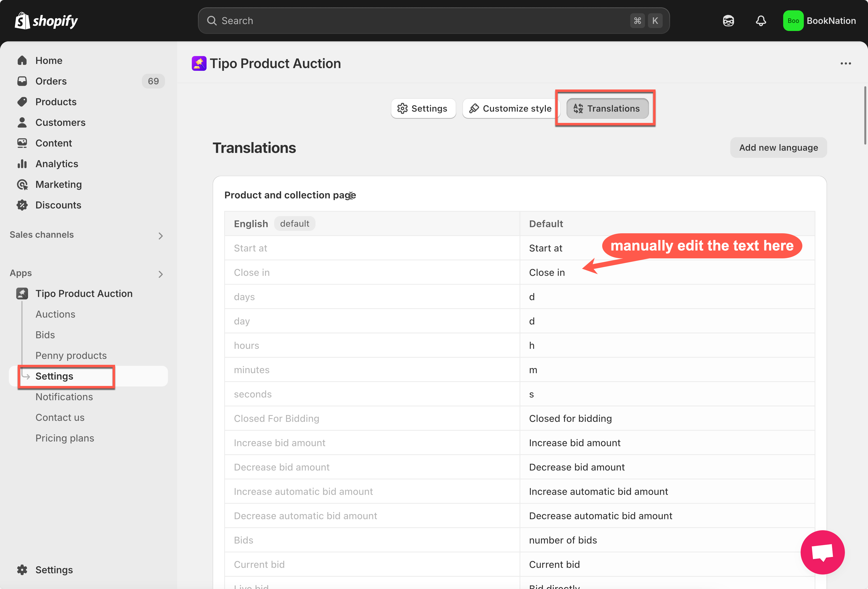
Task: Go to Analytics in sidebar
Action: (56, 163)
